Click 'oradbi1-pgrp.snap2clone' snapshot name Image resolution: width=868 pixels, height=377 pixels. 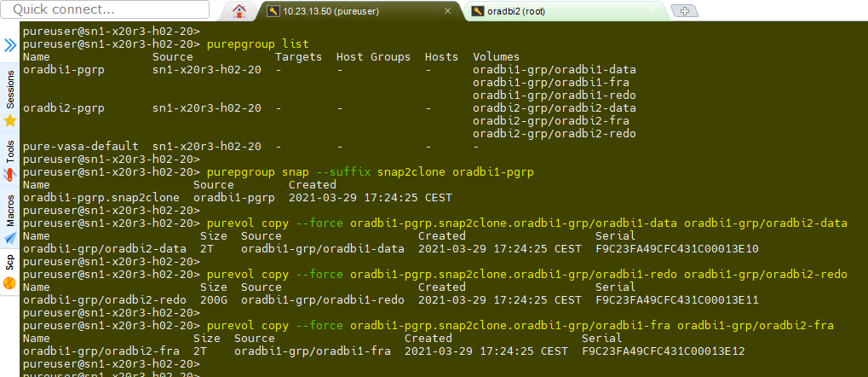click(101, 197)
